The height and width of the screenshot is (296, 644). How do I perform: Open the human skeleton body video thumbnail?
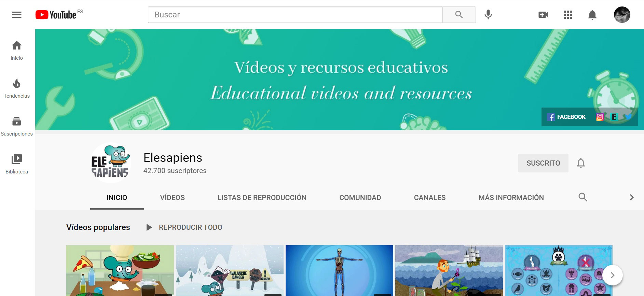pyautogui.click(x=339, y=270)
